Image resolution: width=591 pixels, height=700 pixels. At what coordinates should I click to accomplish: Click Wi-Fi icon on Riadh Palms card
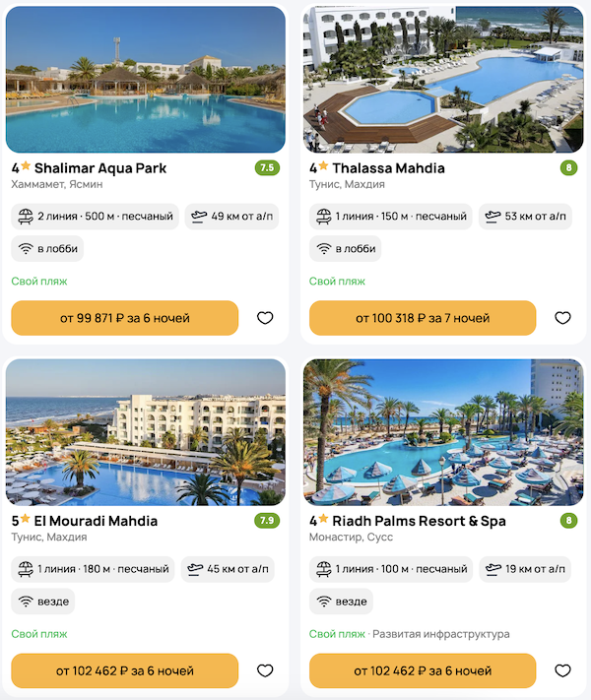322,601
